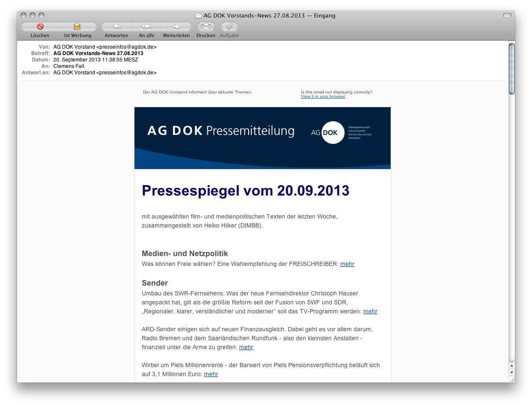Click the vertical scrollbar thumb
Screen dimensions: 532x406
point(512,68)
